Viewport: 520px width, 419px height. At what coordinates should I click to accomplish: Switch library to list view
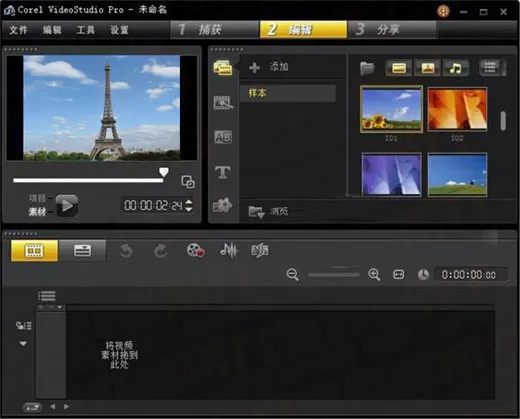pyautogui.click(x=489, y=68)
